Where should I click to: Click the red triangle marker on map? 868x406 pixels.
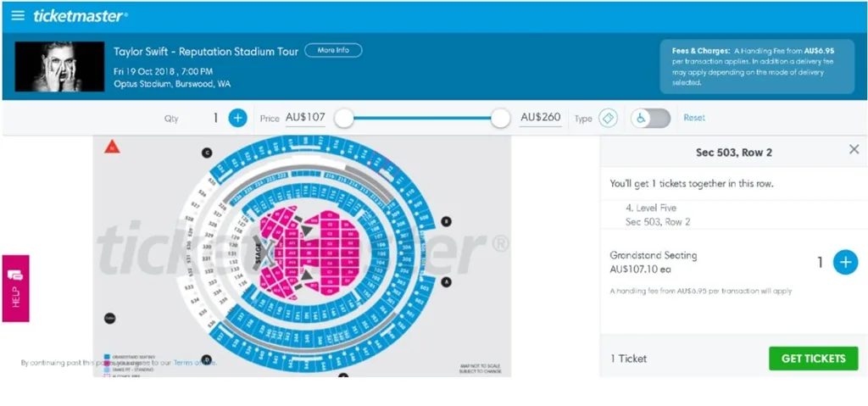(112, 147)
